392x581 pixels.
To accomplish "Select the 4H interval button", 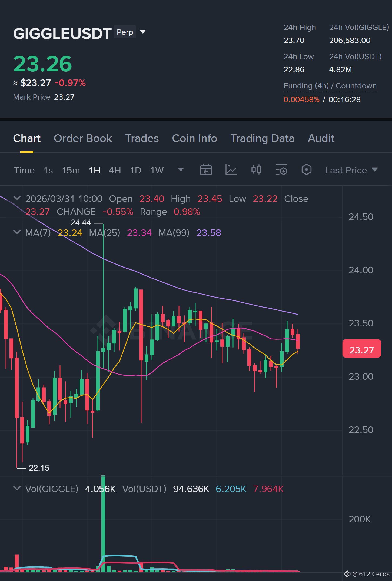I will pos(115,170).
